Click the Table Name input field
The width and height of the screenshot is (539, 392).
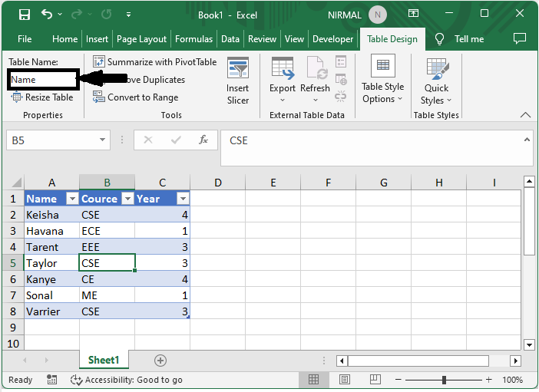click(41, 79)
